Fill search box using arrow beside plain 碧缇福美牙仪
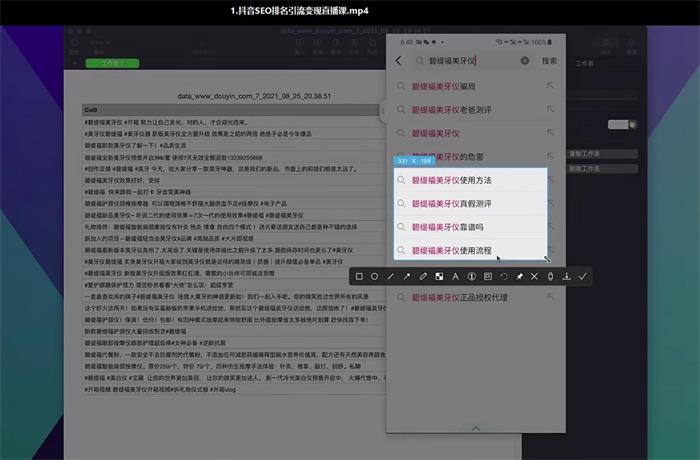The image size is (700, 460). coord(550,132)
